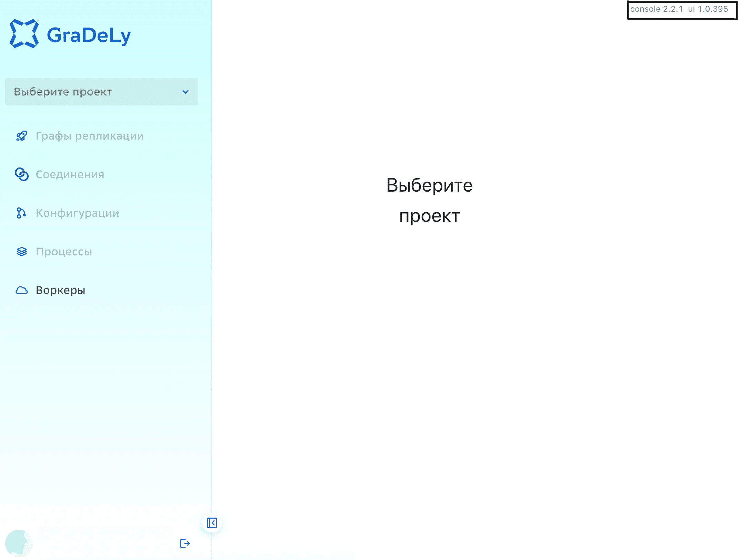Click the layers icon for Процессы
The height and width of the screenshot is (560, 741).
click(x=21, y=252)
